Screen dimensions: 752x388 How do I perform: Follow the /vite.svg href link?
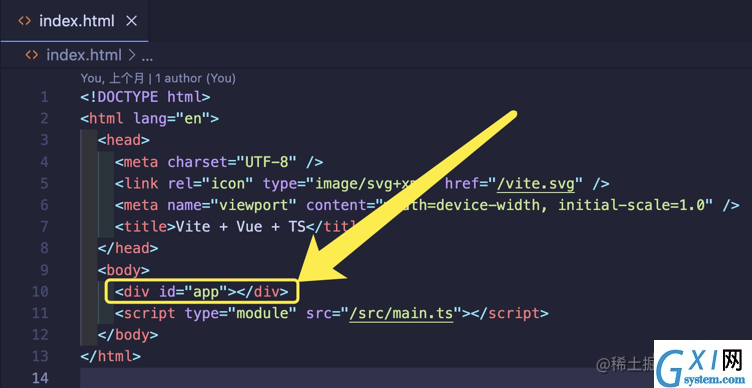(x=536, y=184)
